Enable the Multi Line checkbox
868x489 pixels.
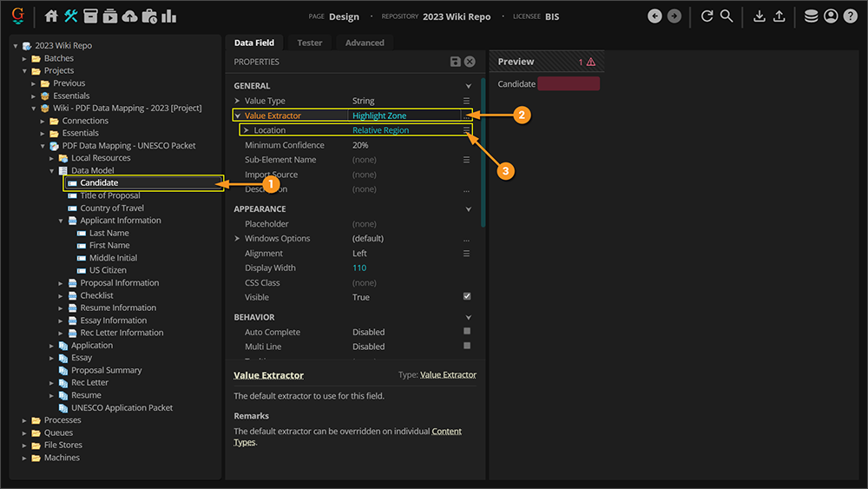pyautogui.click(x=467, y=346)
